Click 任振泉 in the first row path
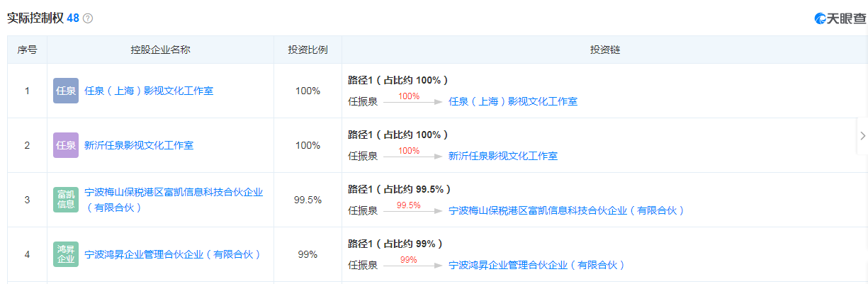Screen dimensions: 868x284 point(363,101)
